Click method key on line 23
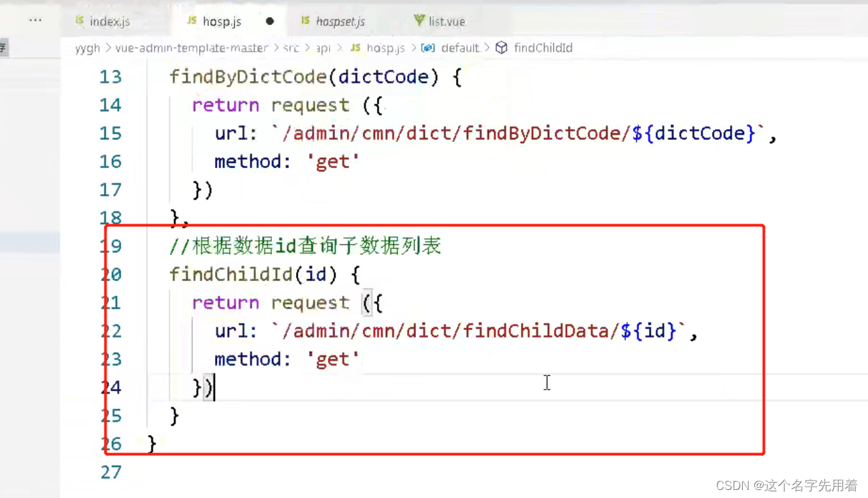The height and width of the screenshot is (498, 868). point(248,359)
